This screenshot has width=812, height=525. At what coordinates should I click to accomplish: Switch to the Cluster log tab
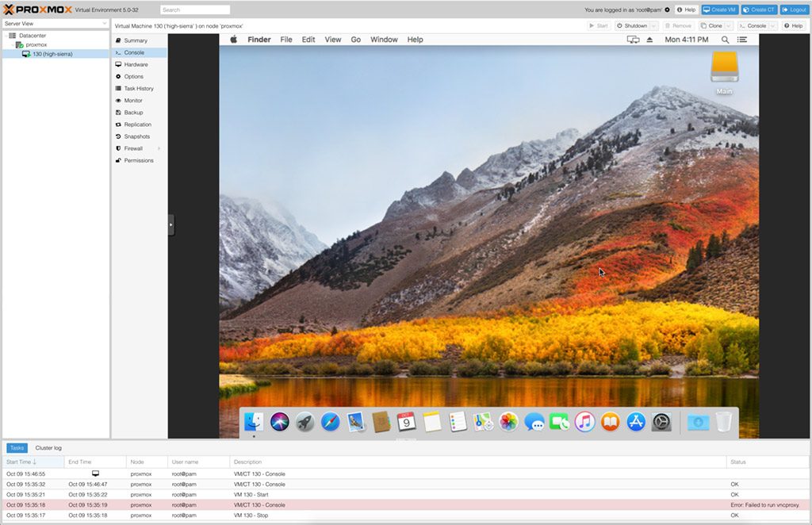click(x=48, y=448)
